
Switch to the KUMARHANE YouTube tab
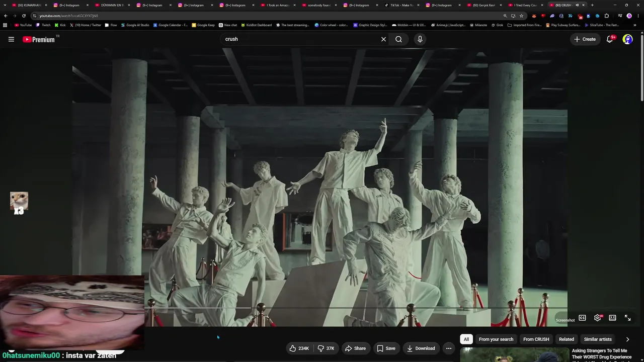[30, 5]
